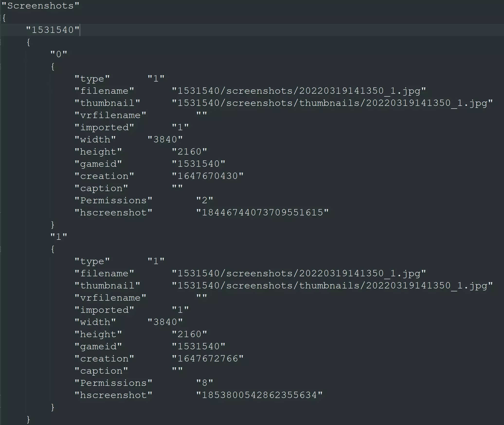Collapse the fold marker beside the Screenshots opening brace
The width and height of the screenshot is (504, 425).
click(x=1, y=18)
